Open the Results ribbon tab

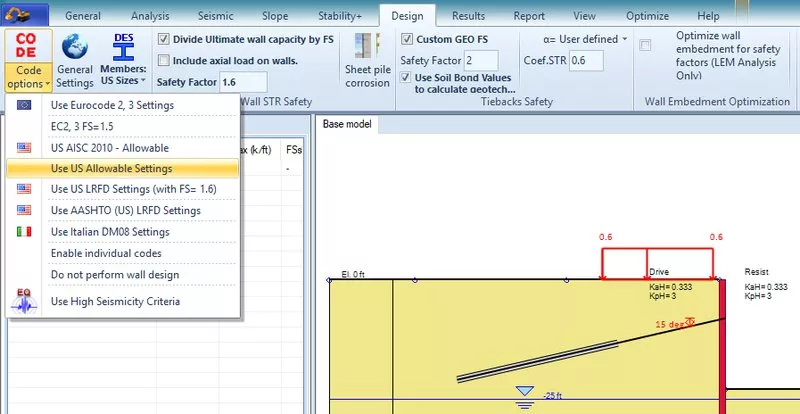click(x=468, y=16)
